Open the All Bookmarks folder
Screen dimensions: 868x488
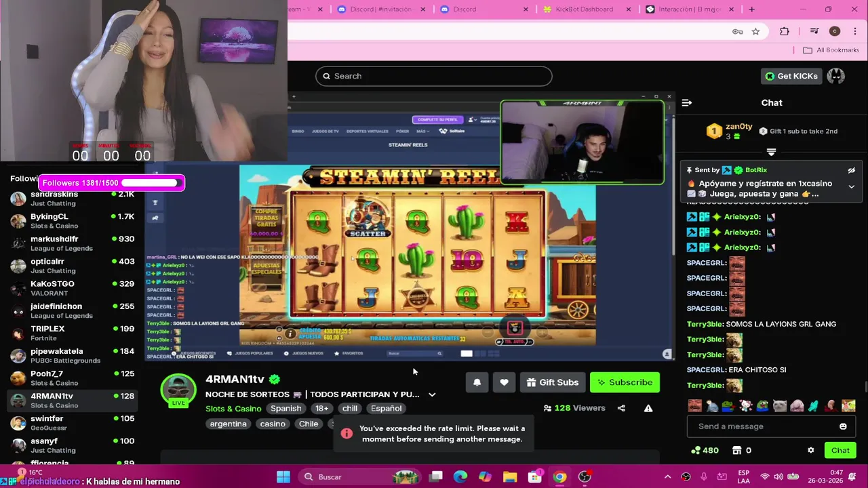click(x=831, y=50)
